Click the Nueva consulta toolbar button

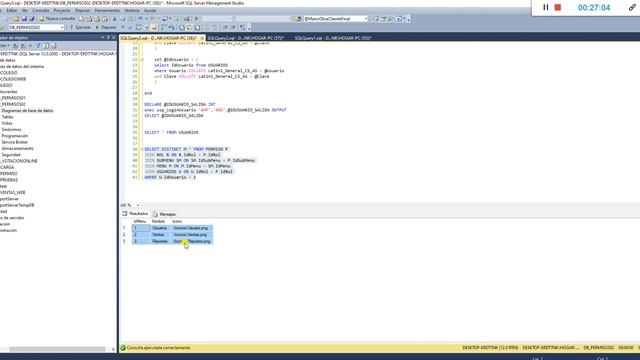point(57,19)
